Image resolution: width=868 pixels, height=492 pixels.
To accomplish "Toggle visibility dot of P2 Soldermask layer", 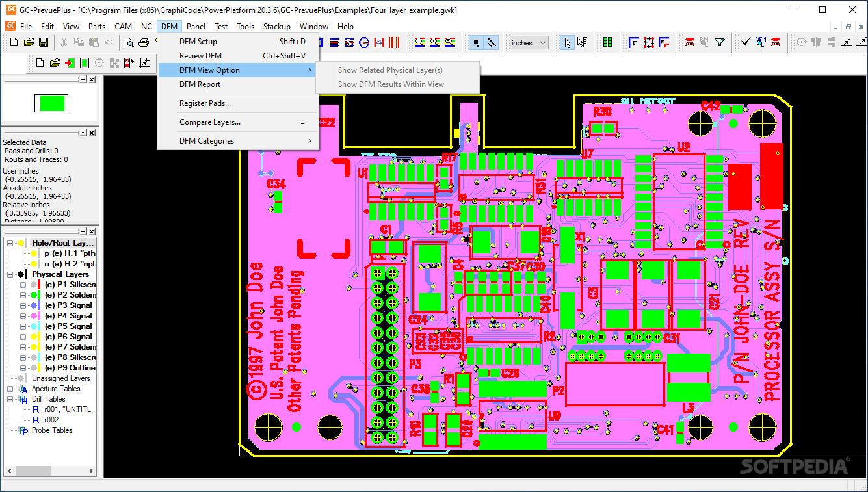I will pyautogui.click(x=33, y=295).
